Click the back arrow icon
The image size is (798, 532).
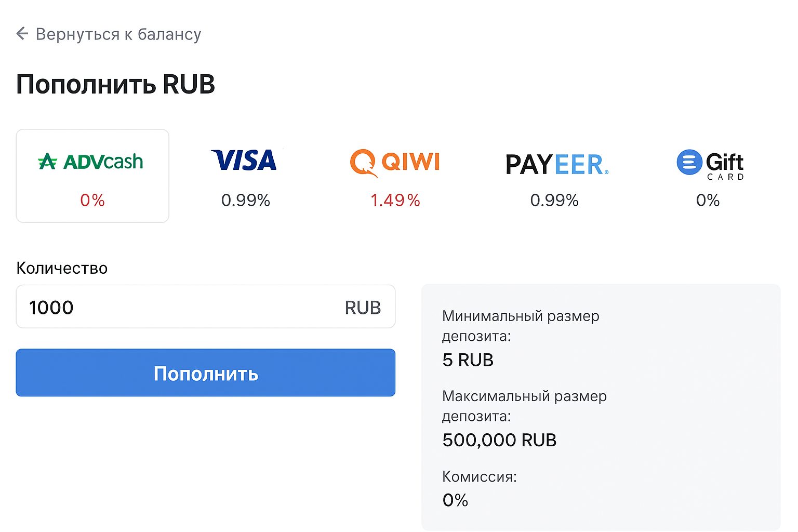click(22, 34)
